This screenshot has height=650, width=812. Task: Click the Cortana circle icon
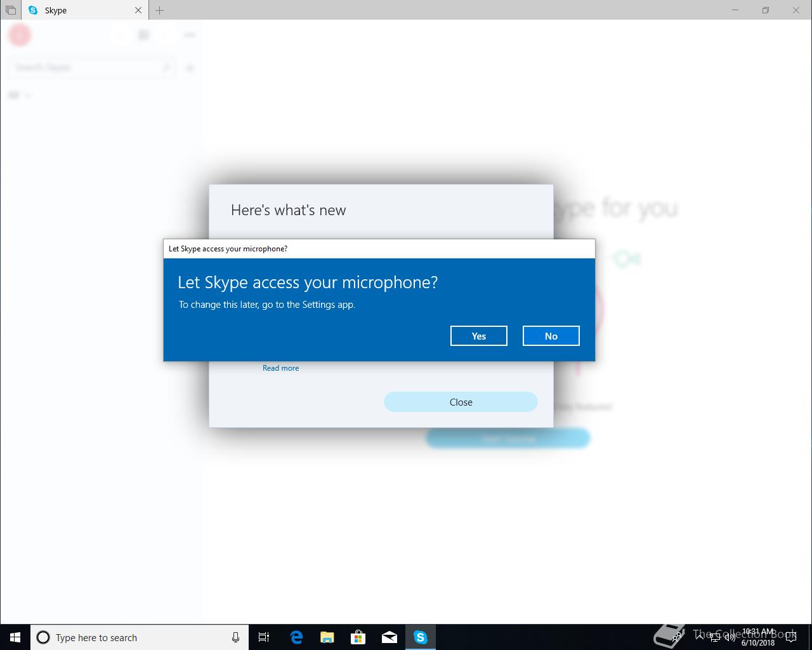tap(43, 637)
